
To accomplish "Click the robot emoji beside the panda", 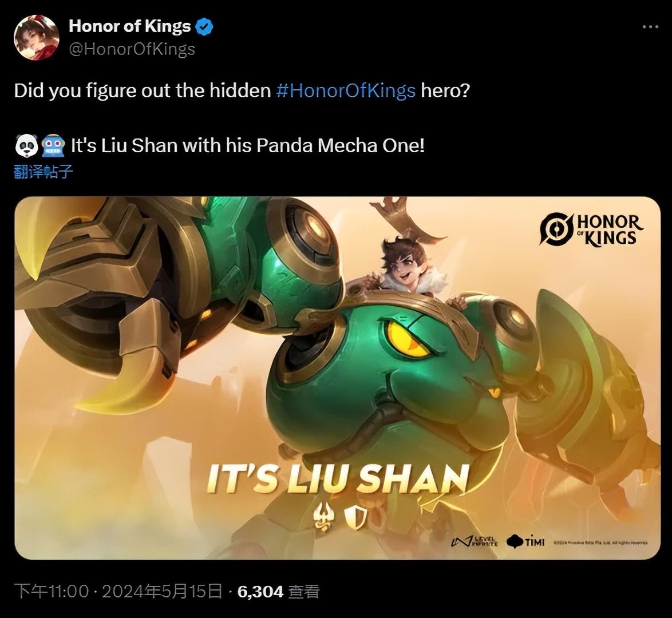I will (x=53, y=146).
